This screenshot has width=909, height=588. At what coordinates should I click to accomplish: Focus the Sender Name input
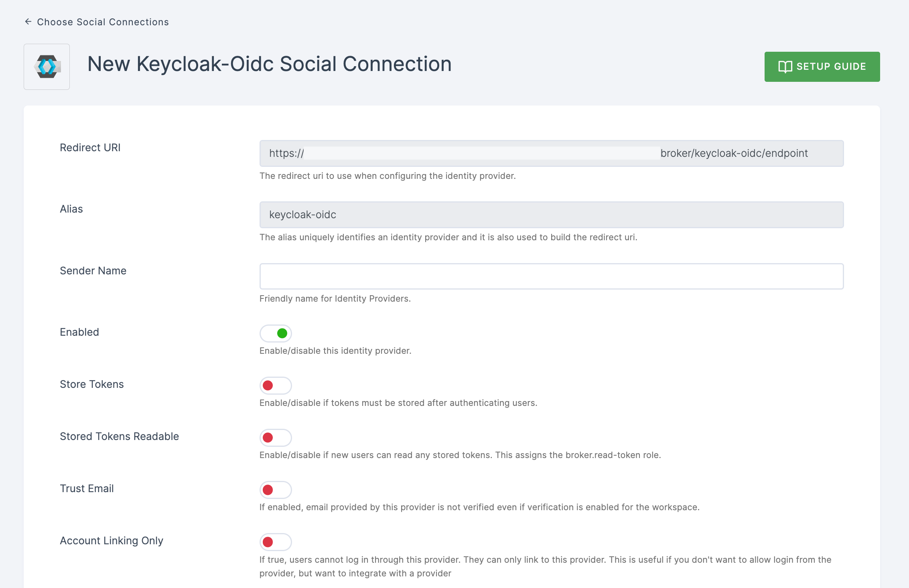pyautogui.click(x=552, y=276)
